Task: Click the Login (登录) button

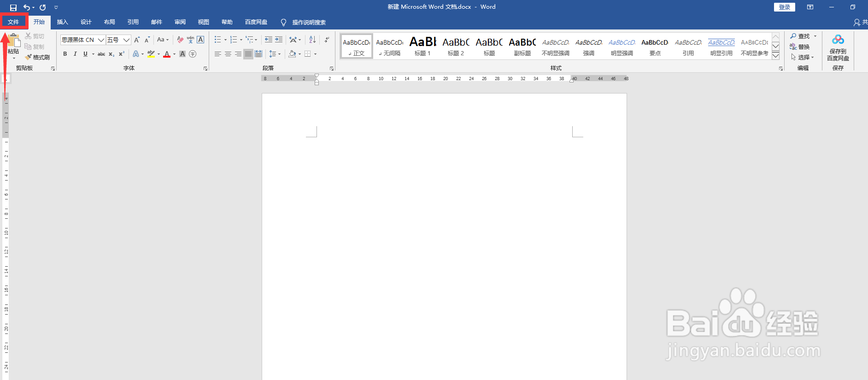Action: 785,7
